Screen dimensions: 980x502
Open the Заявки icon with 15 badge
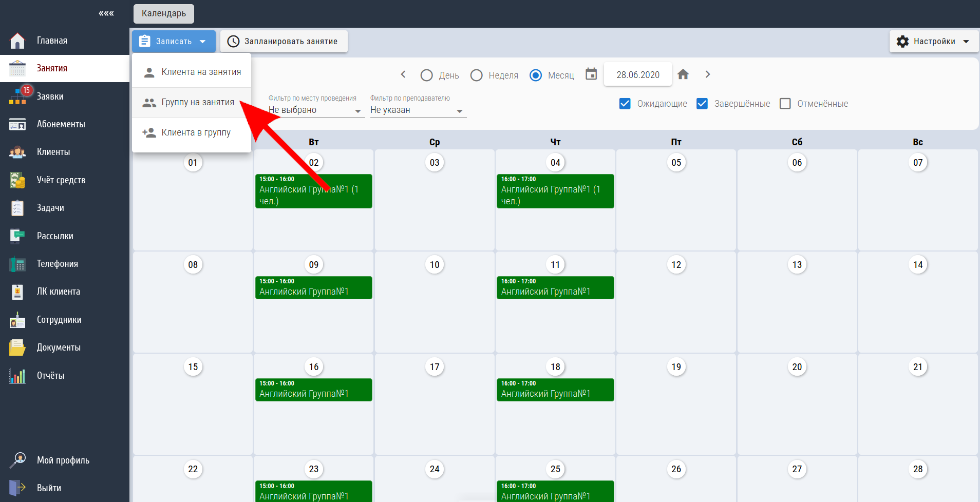click(x=17, y=96)
